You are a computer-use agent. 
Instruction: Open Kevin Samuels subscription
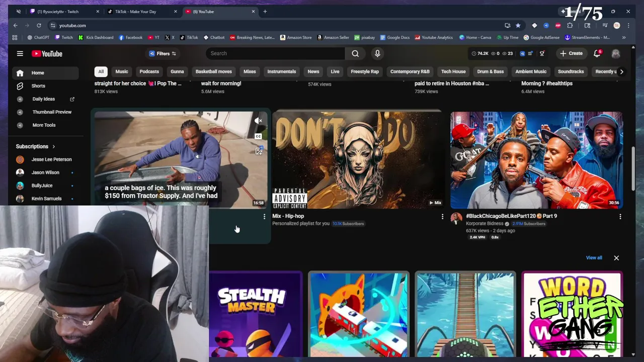45,199
